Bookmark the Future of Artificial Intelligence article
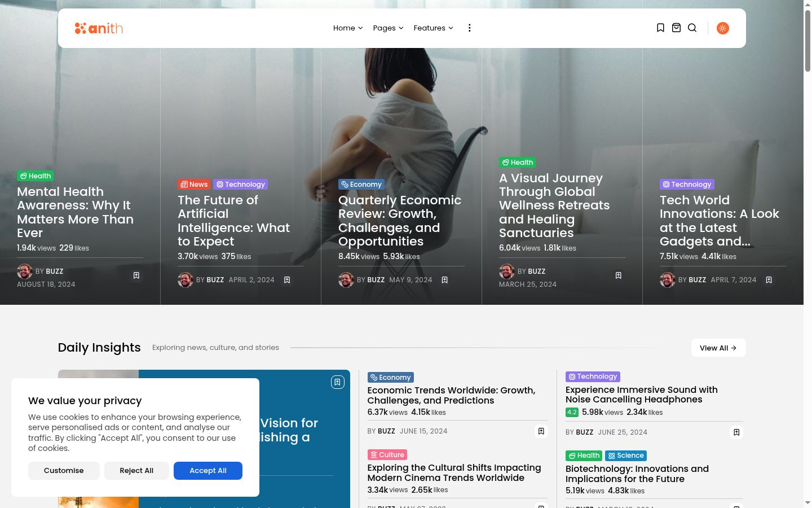This screenshot has width=812, height=508. click(287, 280)
